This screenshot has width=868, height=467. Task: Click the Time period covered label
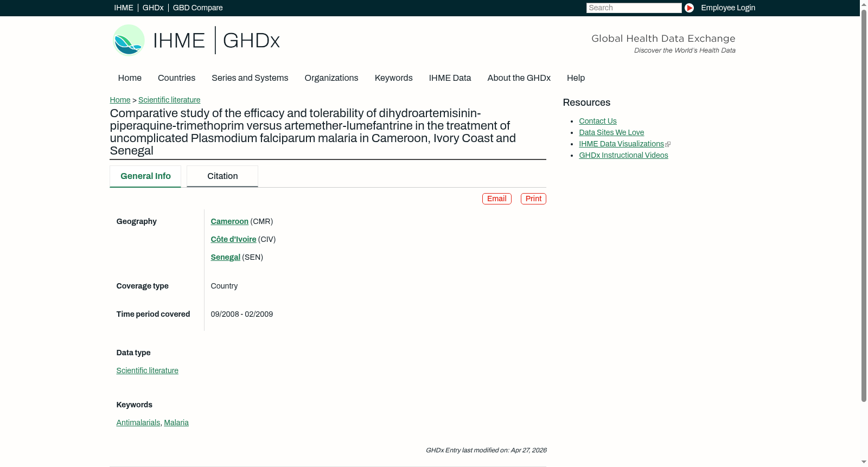click(153, 314)
